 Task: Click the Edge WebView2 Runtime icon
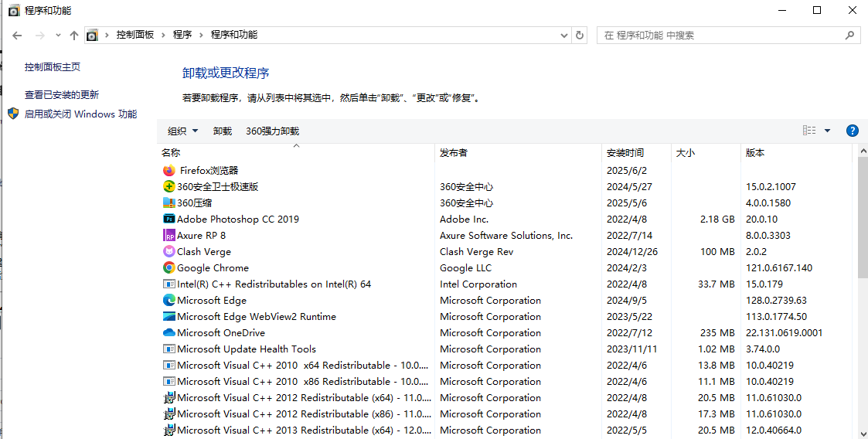pyautogui.click(x=169, y=317)
